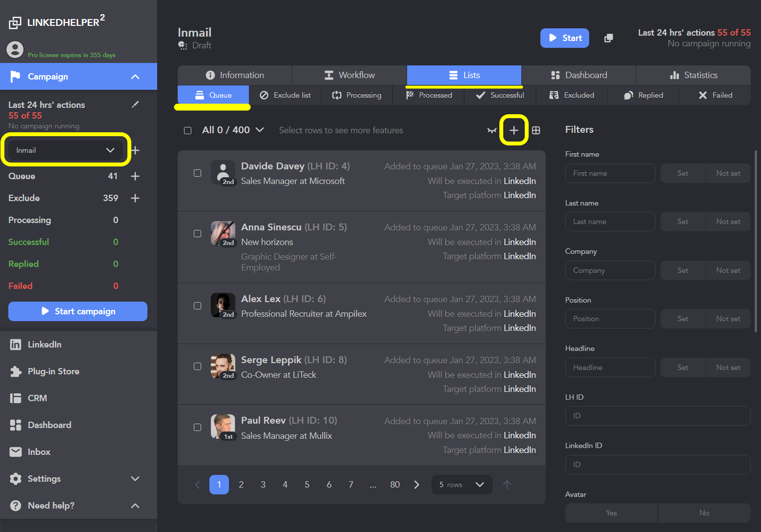The height and width of the screenshot is (532, 761).
Task: Open the All 0 / 400 selection dropdown
Action: [x=233, y=130]
